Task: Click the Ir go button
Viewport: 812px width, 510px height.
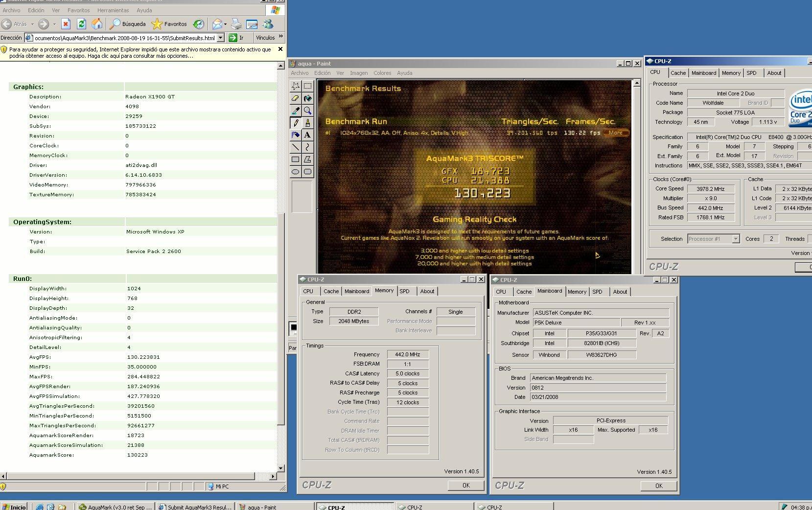Action: pyautogui.click(x=236, y=38)
